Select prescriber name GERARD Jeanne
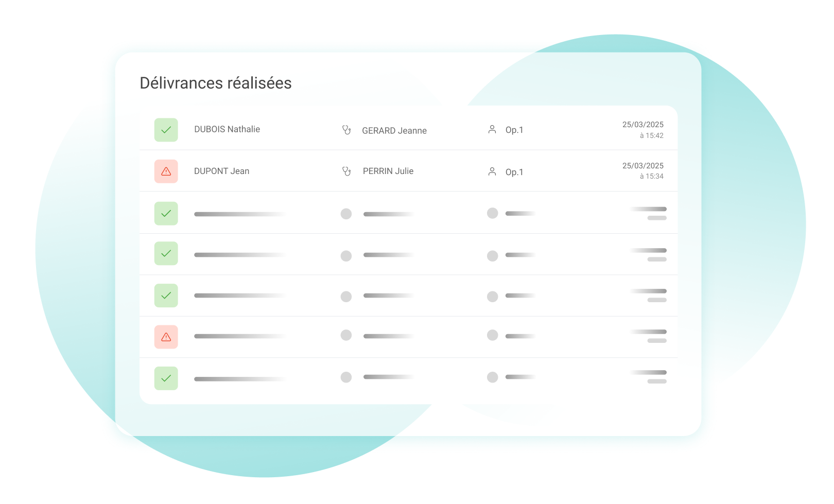834x504 pixels. click(x=394, y=131)
